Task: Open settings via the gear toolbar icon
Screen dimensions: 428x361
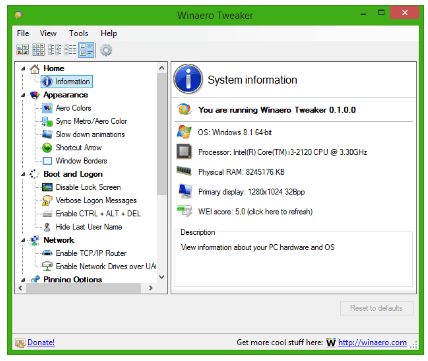Action: click(106, 50)
